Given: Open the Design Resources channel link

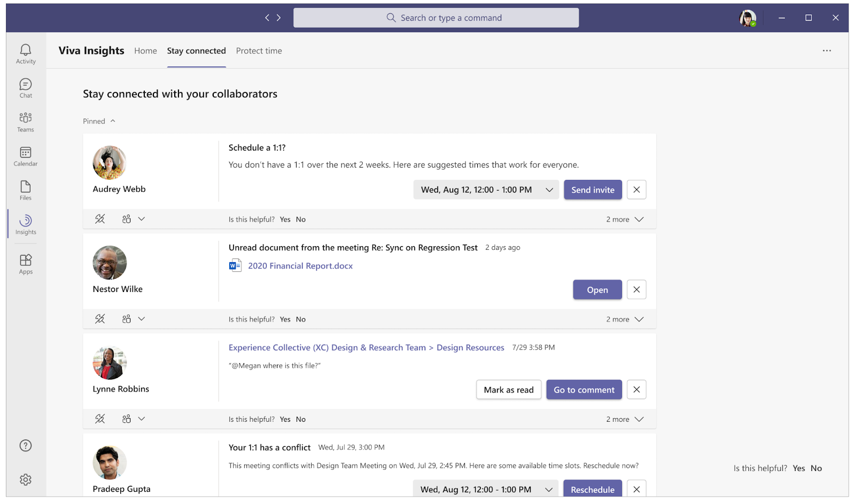Looking at the screenshot, I should pos(470,348).
